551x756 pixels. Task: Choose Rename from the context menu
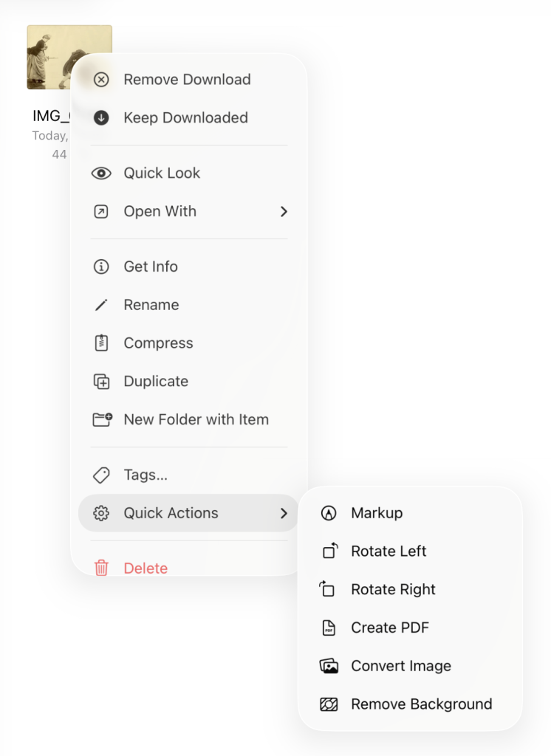(x=151, y=306)
